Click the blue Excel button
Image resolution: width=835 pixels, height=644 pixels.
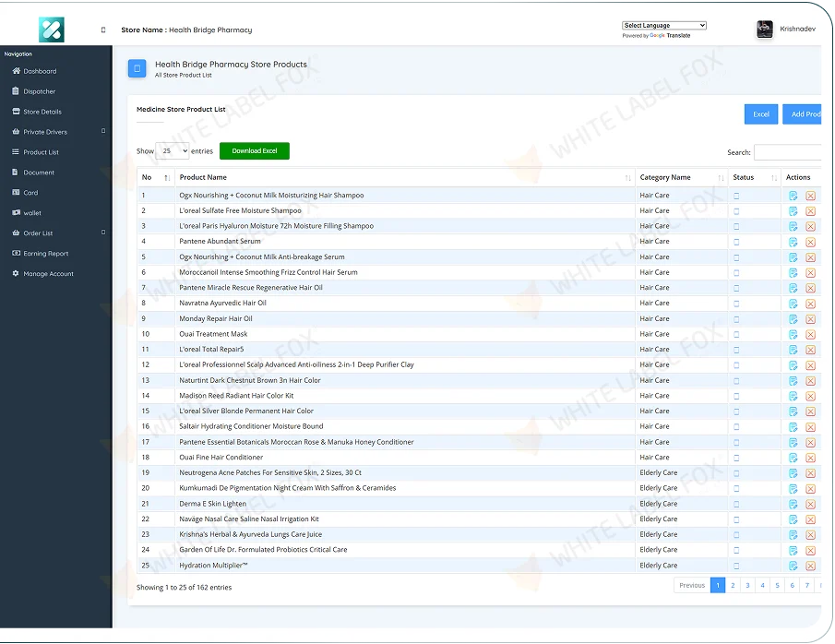tap(761, 114)
